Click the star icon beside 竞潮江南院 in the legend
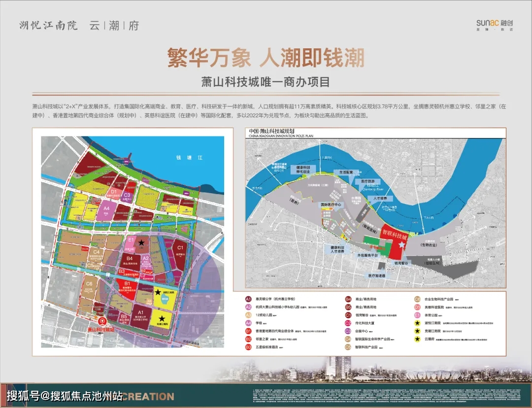Image resolution: width=532 pixels, height=408 pixels. pyautogui.click(x=417, y=331)
